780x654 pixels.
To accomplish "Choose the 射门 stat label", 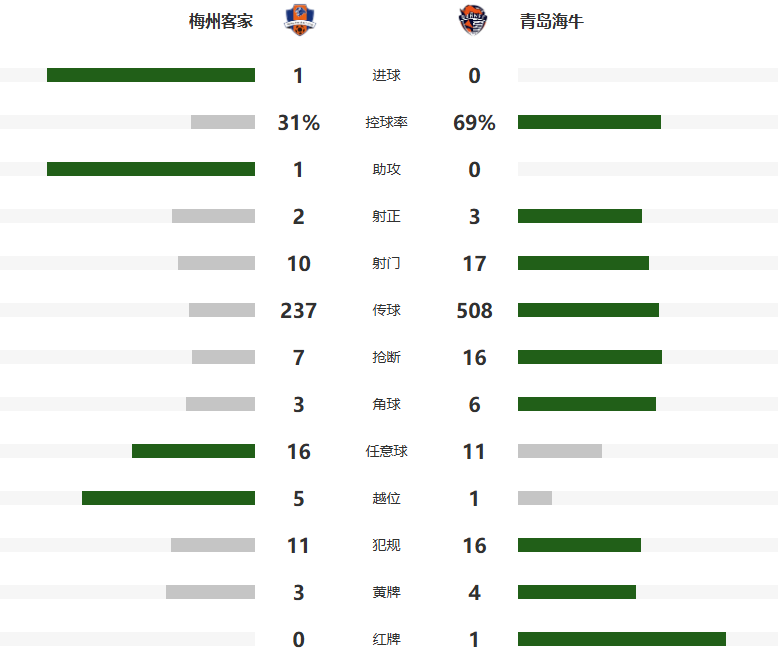I will (386, 264).
